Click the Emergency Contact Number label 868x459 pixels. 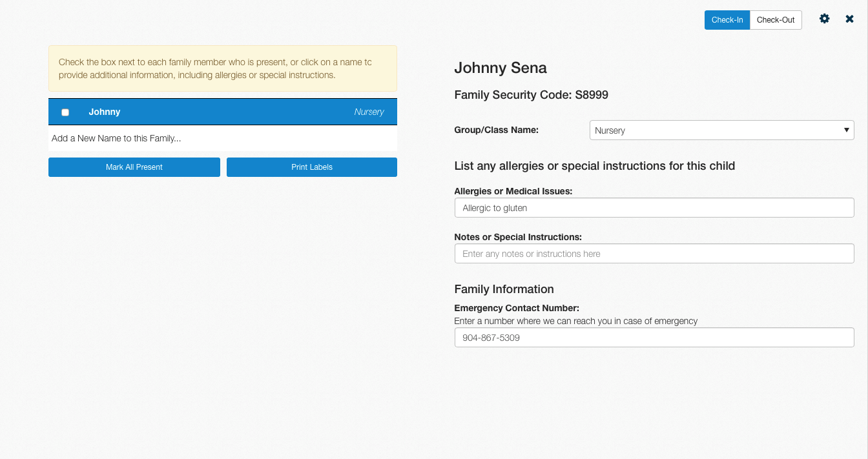tap(517, 308)
